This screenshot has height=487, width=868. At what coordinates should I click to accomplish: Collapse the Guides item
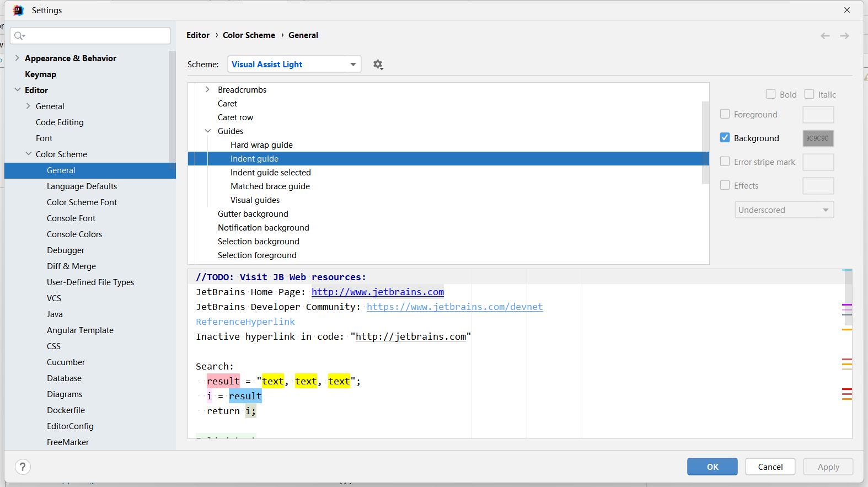pos(207,131)
